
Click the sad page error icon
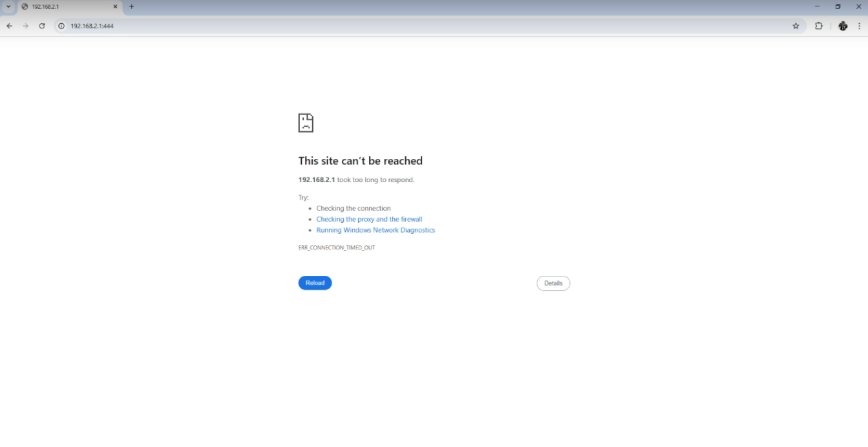306,123
